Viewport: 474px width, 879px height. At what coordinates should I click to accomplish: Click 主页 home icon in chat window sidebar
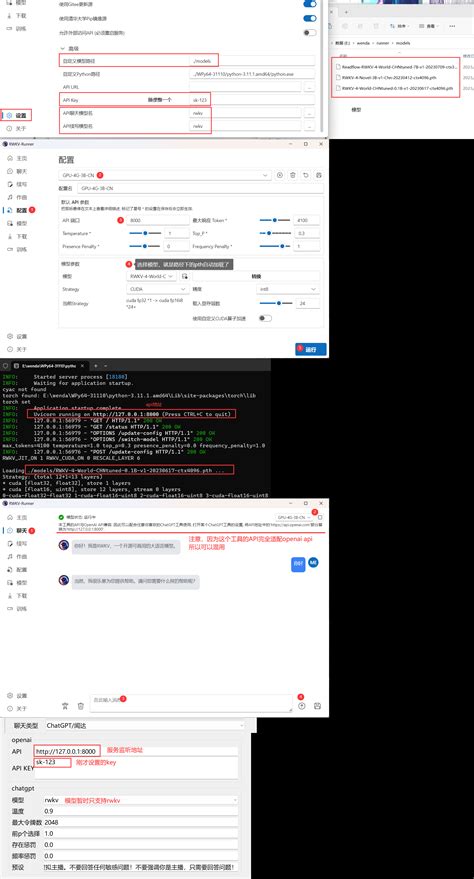[10, 517]
